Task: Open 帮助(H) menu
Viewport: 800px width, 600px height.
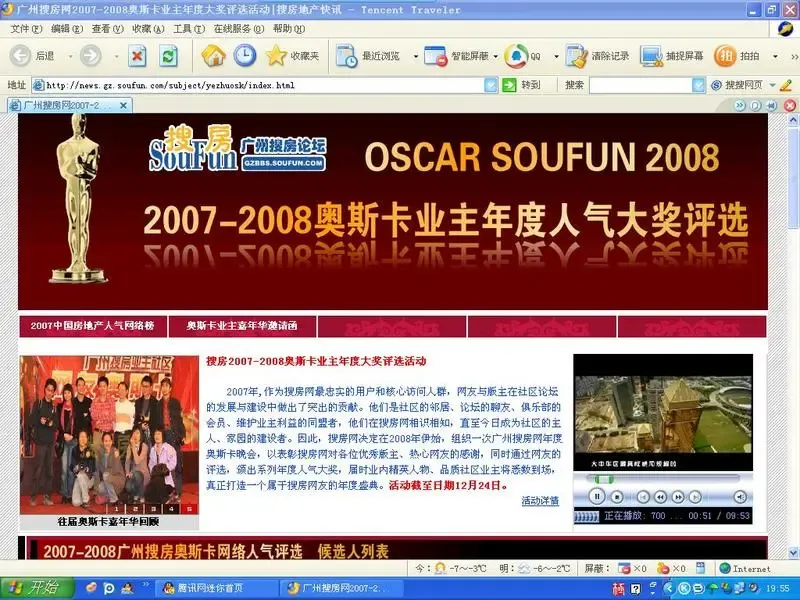Action: point(289,29)
